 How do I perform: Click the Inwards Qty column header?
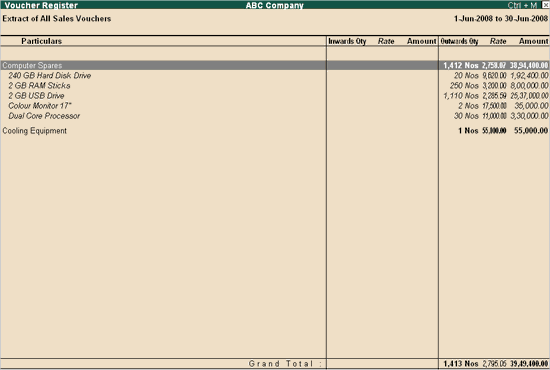(347, 41)
